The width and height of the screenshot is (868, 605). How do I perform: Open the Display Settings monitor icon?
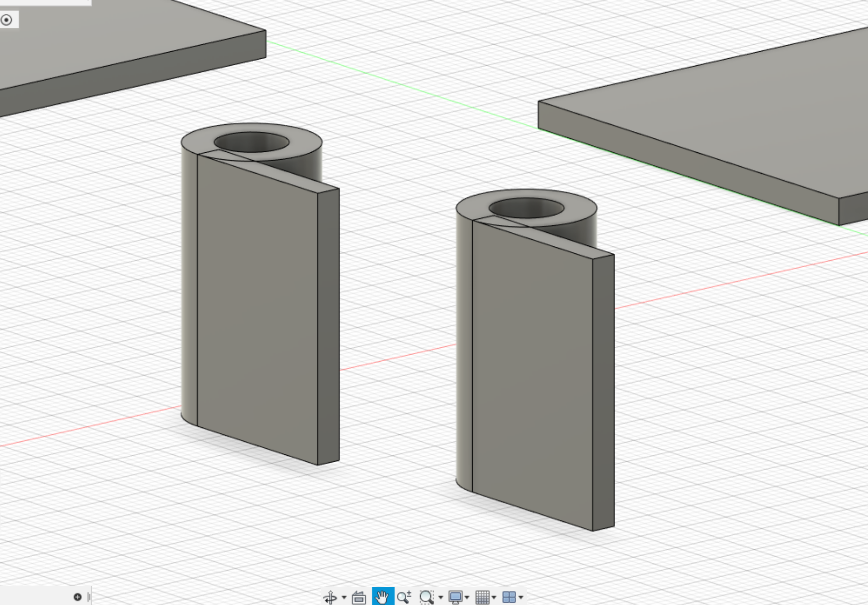[455, 597]
